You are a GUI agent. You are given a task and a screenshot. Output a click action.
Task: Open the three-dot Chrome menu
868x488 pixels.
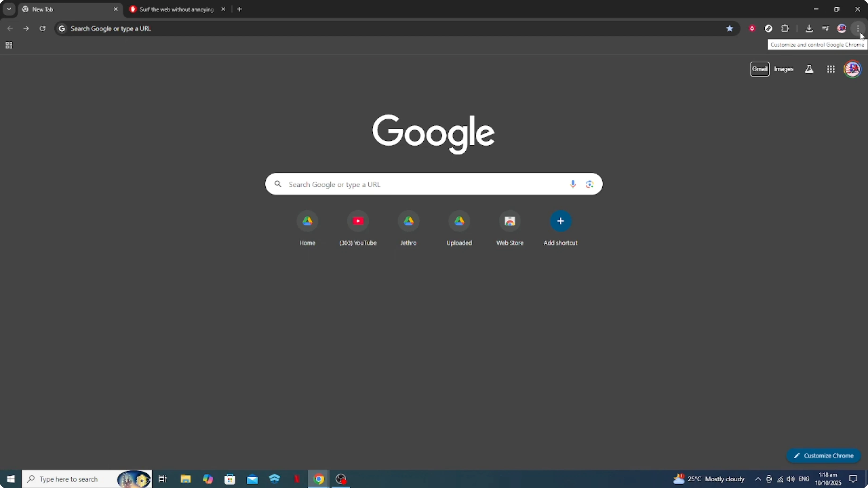coord(858,28)
